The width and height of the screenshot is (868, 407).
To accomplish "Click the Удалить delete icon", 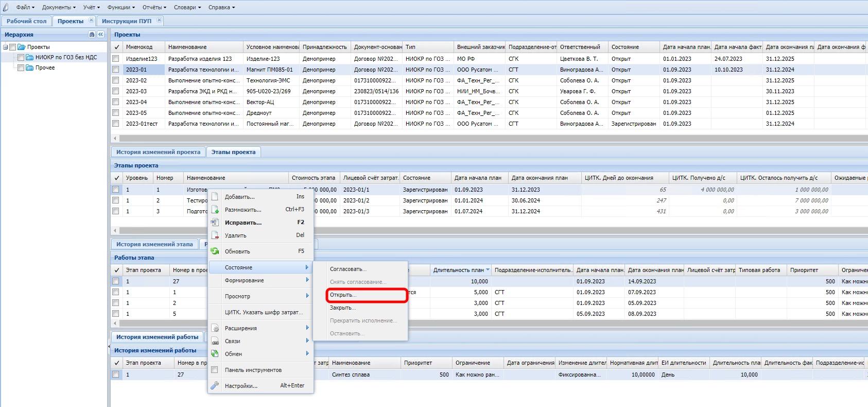I will pyautogui.click(x=215, y=235).
